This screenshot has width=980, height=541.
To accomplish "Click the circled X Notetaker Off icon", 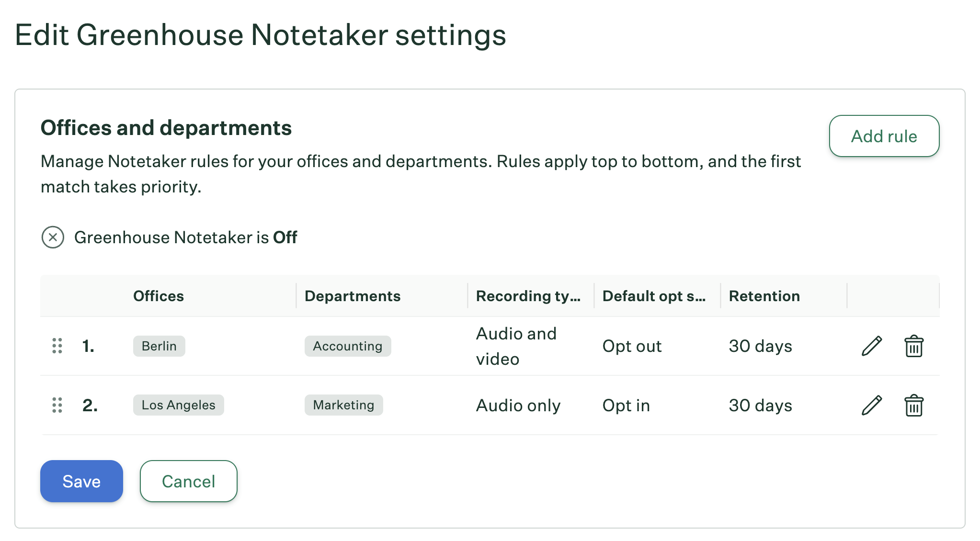I will pyautogui.click(x=53, y=237).
